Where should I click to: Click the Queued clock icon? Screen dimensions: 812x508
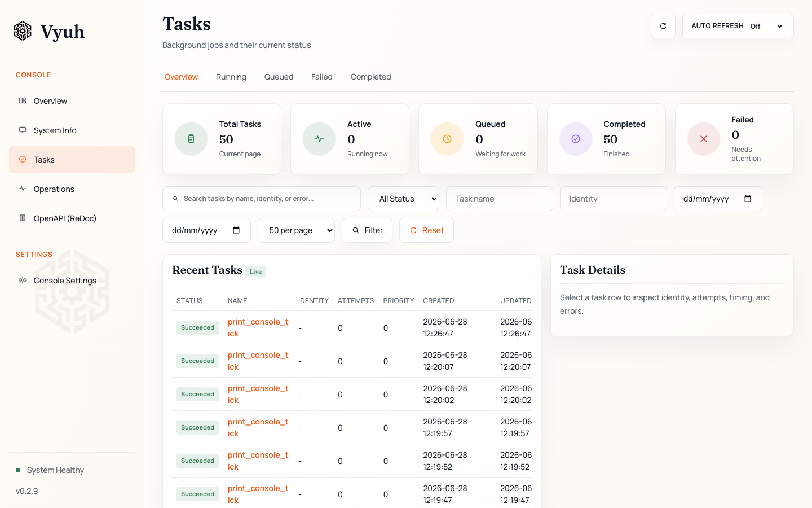447,139
